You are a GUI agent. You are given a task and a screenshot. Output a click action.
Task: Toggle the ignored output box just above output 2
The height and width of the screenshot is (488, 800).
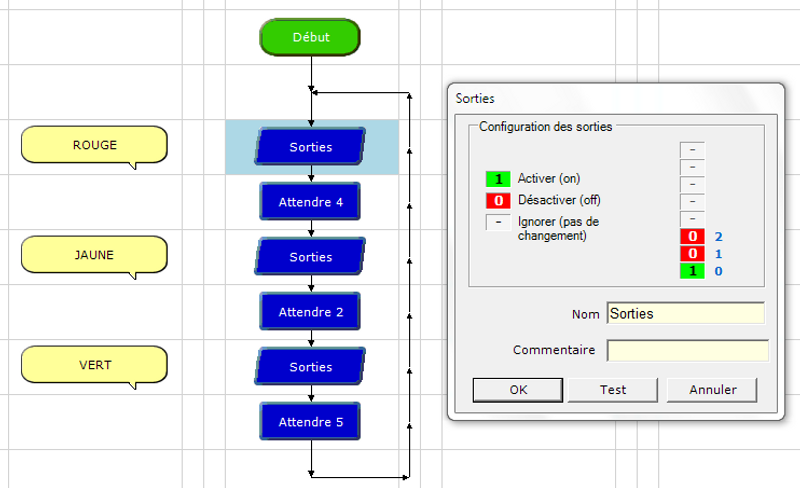click(x=692, y=218)
